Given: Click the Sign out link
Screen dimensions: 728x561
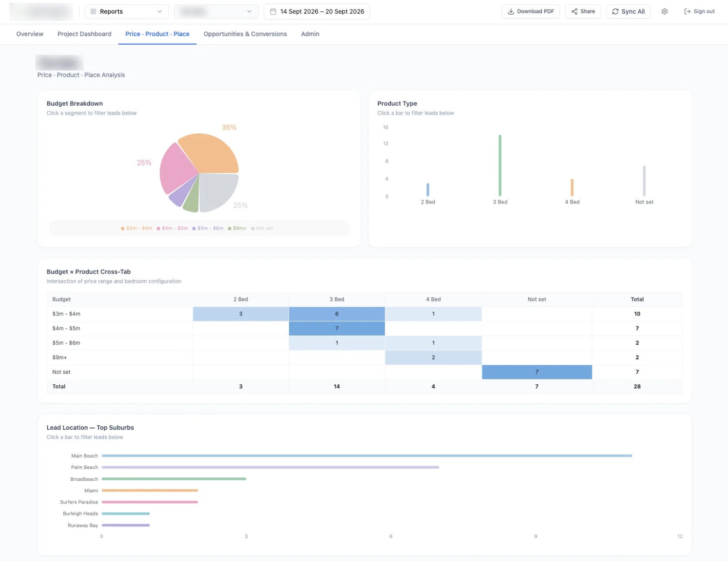Looking at the screenshot, I should click(699, 11).
